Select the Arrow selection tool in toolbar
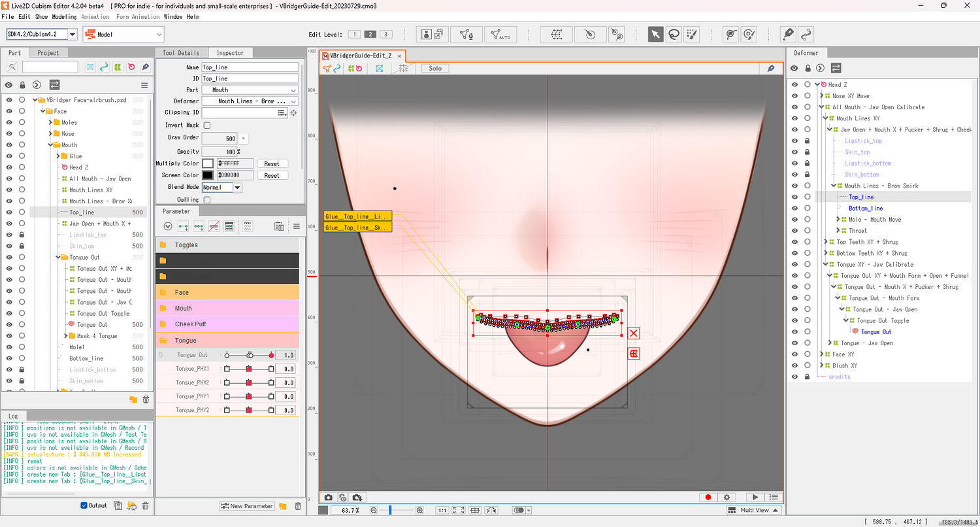This screenshot has width=980, height=527. tap(655, 35)
